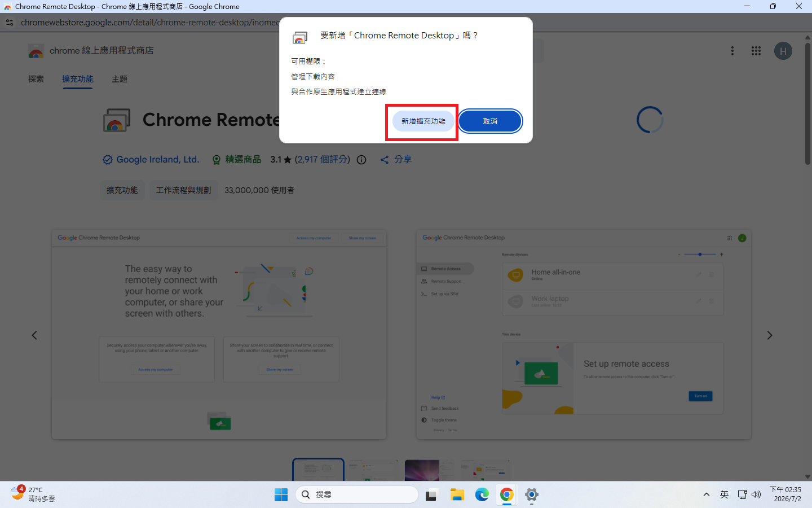The image size is (812, 508).
Task: Show previous screenshot with left arrow
Action: 34,335
